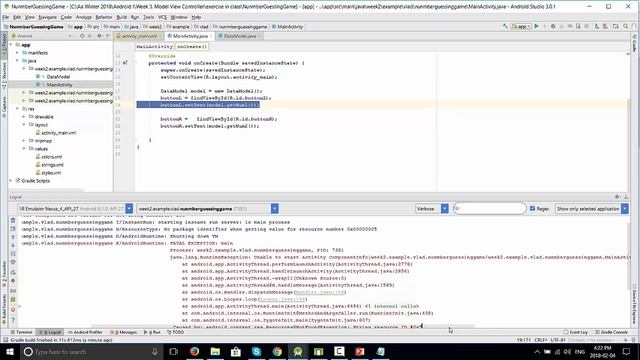Open Gradle Console at bottom right
The width and height of the screenshot is (640, 360).
pyautogui.click(x=611, y=332)
